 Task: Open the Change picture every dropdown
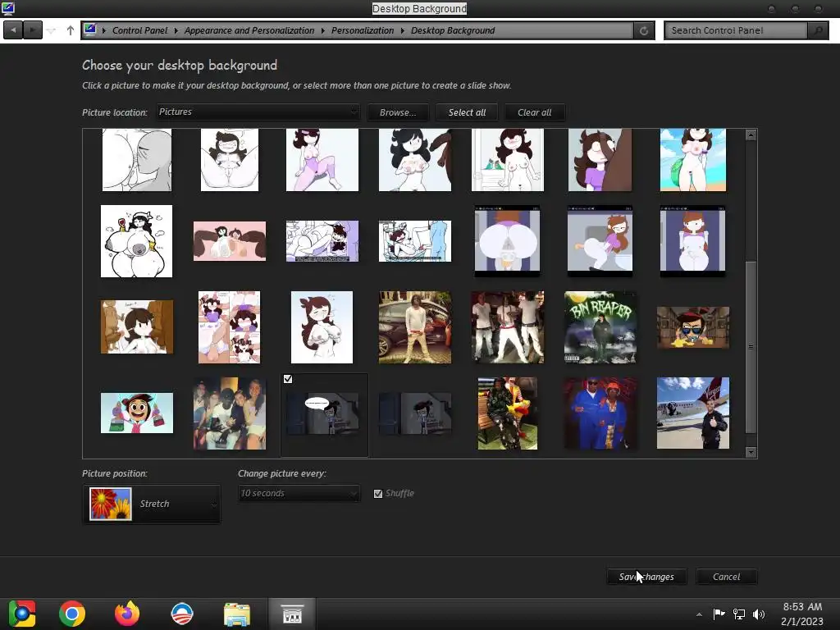click(x=299, y=493)
